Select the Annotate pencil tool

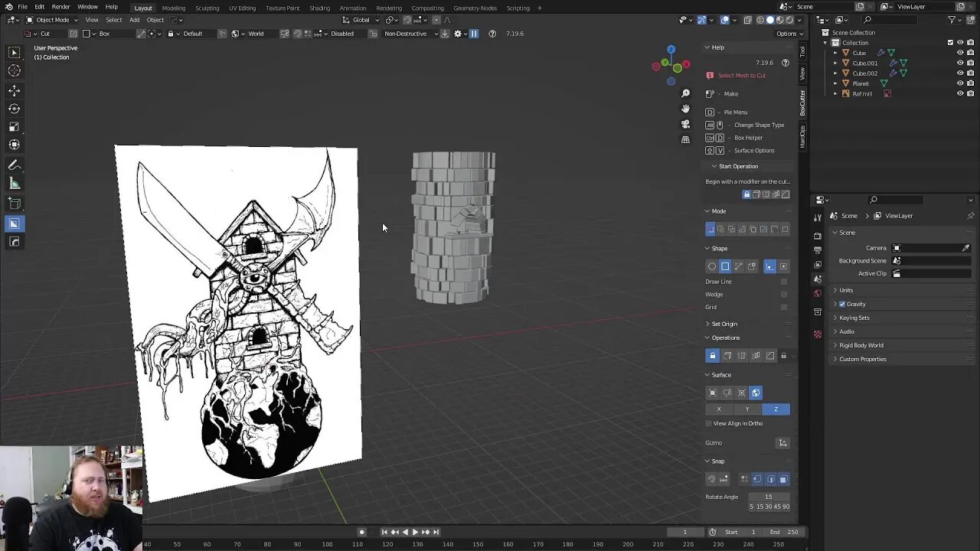coord(14,165)
